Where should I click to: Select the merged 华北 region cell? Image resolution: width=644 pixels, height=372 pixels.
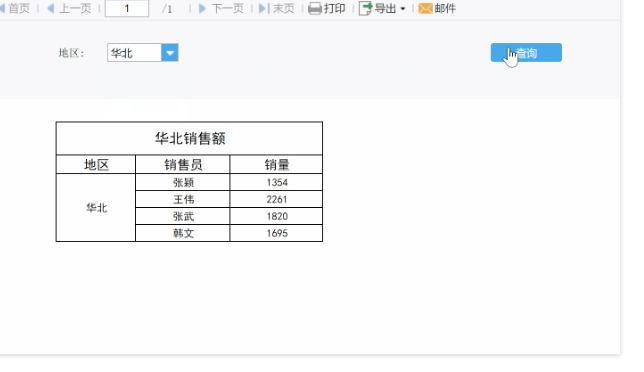click(x=96, y=208)
